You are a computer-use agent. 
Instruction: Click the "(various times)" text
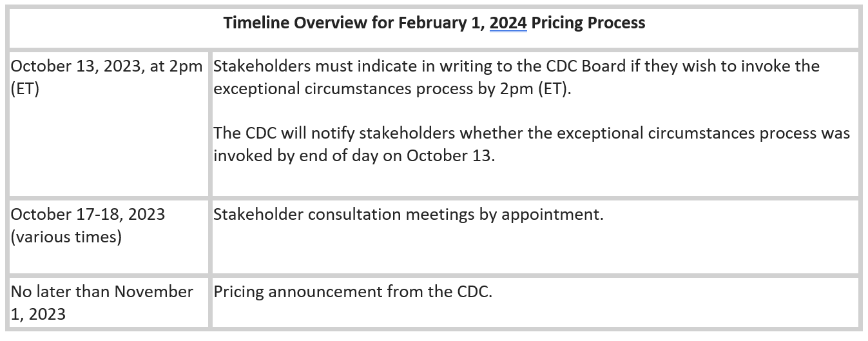point(66,237)
